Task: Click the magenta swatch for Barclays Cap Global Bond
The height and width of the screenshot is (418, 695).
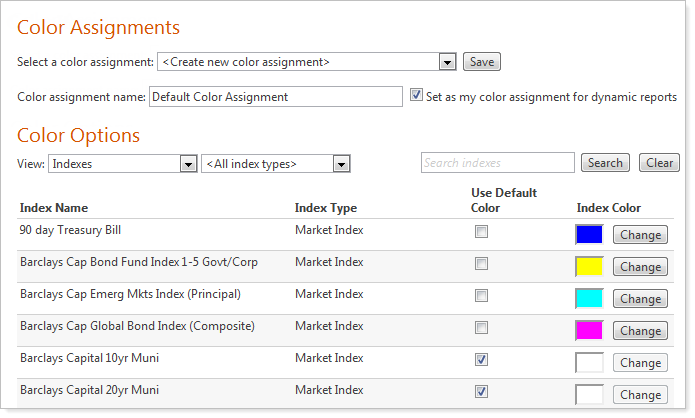Action: coord(590,330)
